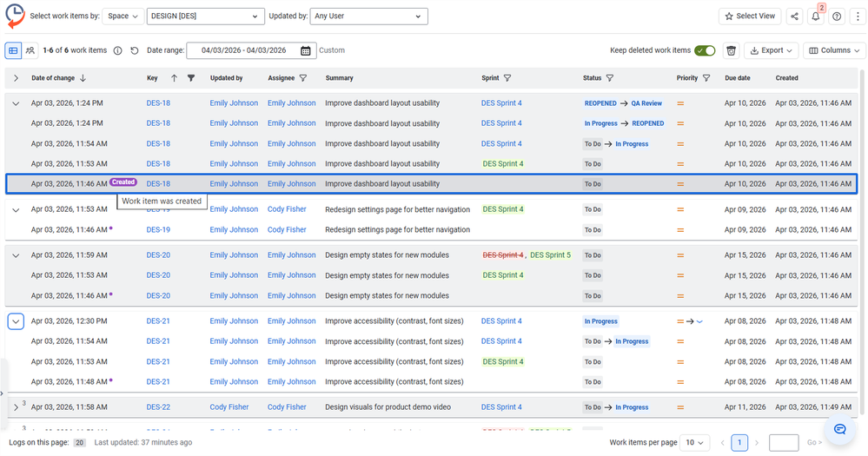Click the Apr 11, 2026 due date
868x456 pixels.
(x=745, y=406)
